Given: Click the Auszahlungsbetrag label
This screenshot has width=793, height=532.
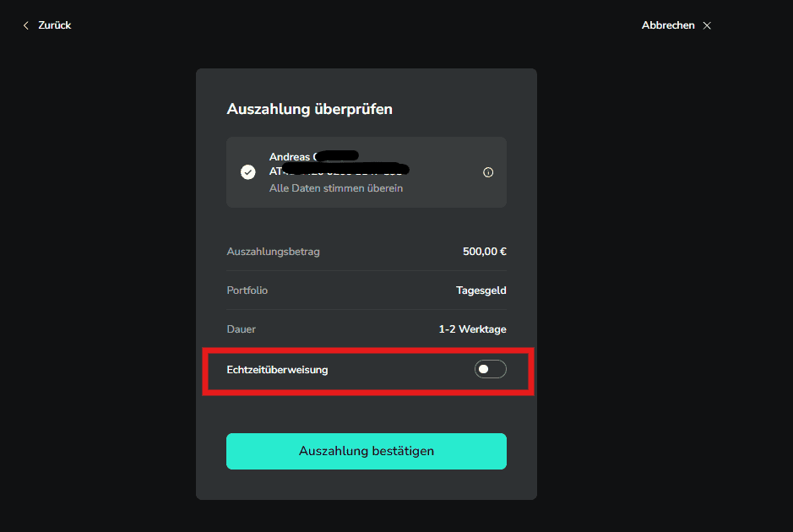Looking at the screenshot, I should (273, 252).
